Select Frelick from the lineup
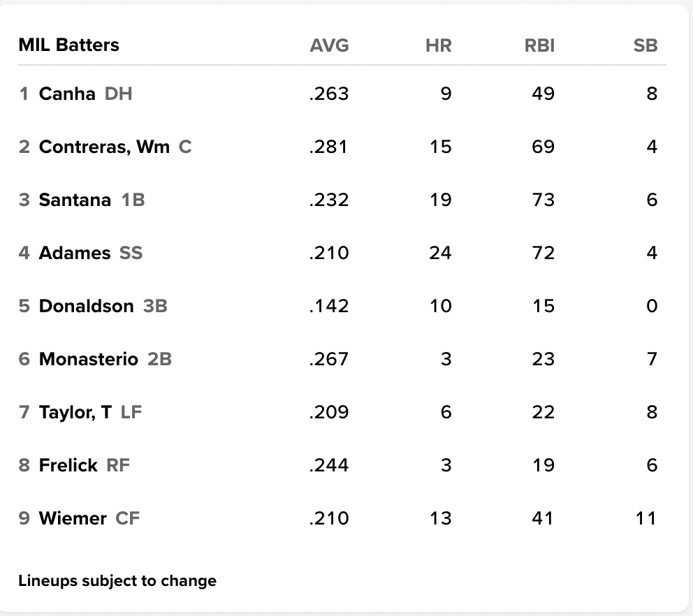 coord(68,465)
